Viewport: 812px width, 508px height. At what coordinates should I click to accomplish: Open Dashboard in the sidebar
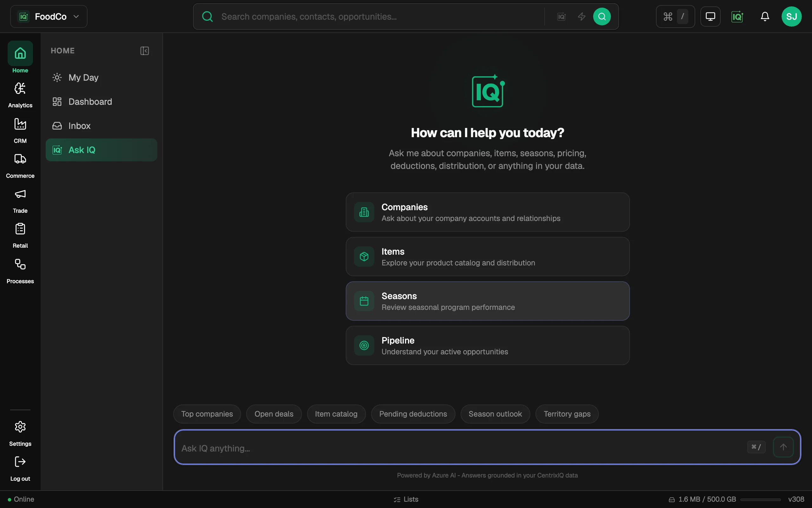101,102
